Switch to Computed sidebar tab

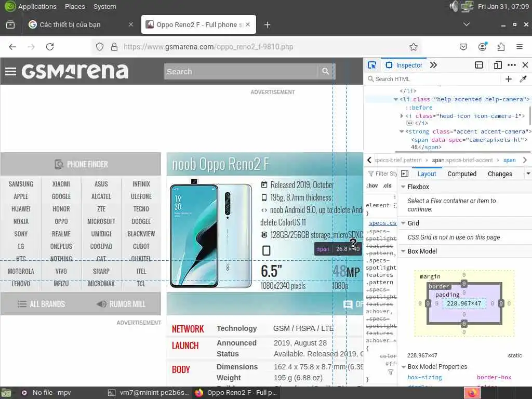(462, 174)
